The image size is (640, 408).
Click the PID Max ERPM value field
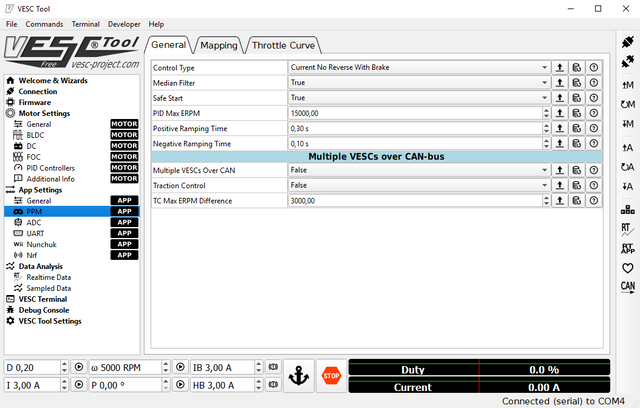pyautogui.click(x=416, y=113)
